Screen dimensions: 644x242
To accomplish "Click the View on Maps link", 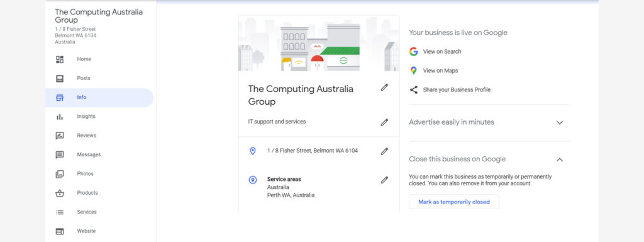I will (x=440, y=71).
